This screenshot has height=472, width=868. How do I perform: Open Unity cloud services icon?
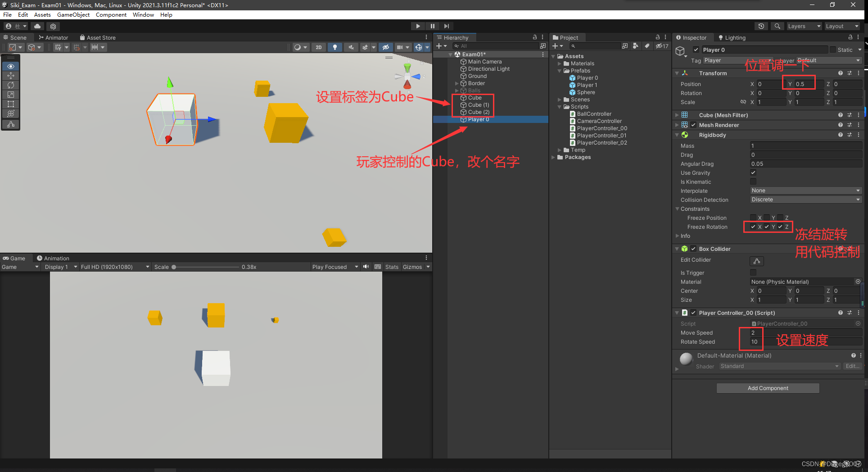(37, 26)
